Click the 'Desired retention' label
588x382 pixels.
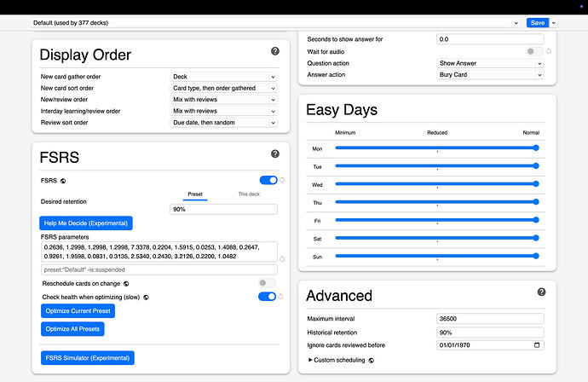point(64,202)
